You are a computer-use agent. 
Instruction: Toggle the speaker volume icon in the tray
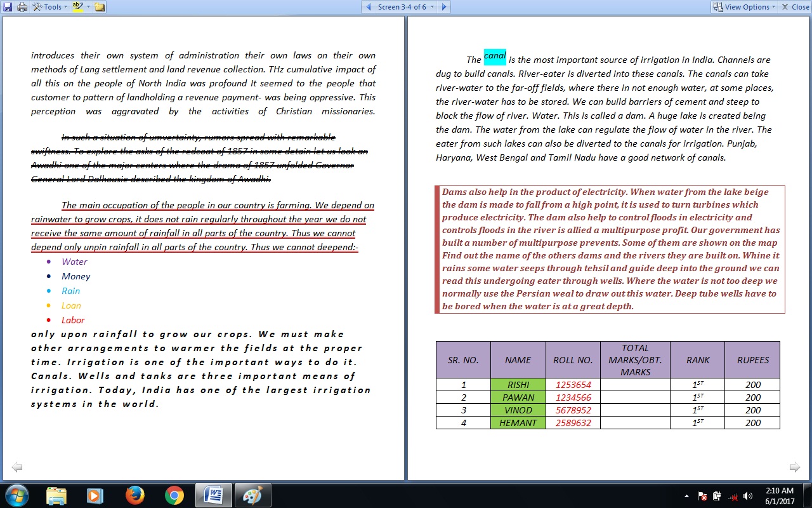[747, 496]
